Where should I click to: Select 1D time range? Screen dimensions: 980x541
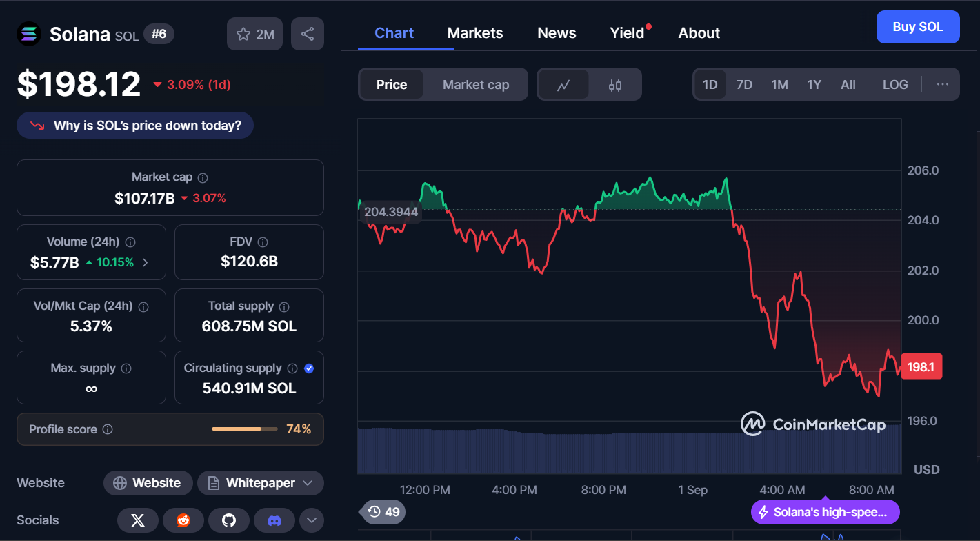pyautogui.click(x=710, y=85)
